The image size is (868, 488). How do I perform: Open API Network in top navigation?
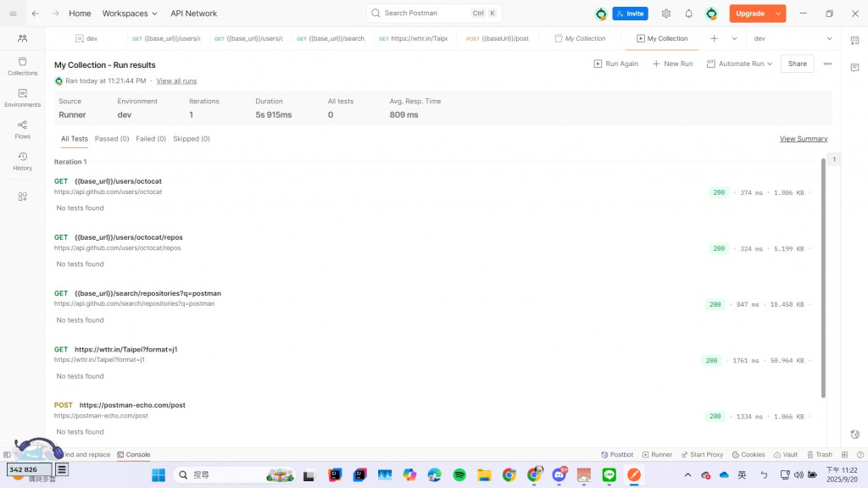click(x=193, y=14)
